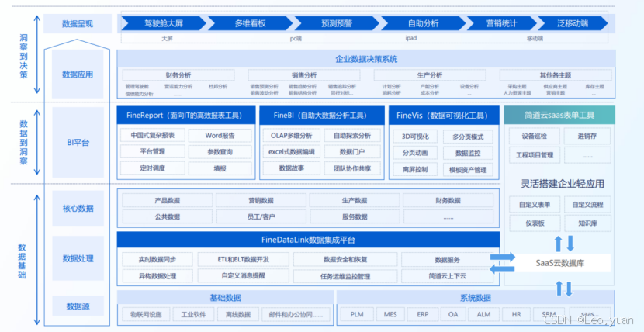Viewport: 644px width, 332px height.
Task: Click the ipad label
Action: coord(411,39)
